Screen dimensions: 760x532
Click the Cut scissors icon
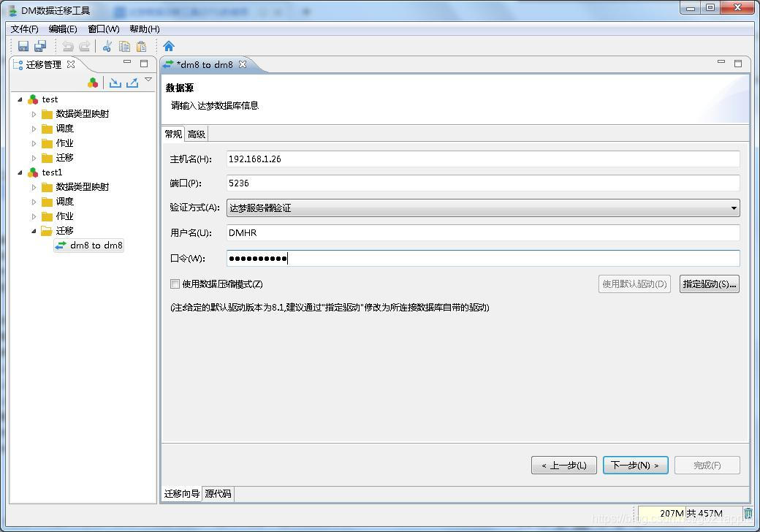click(107, 46)
